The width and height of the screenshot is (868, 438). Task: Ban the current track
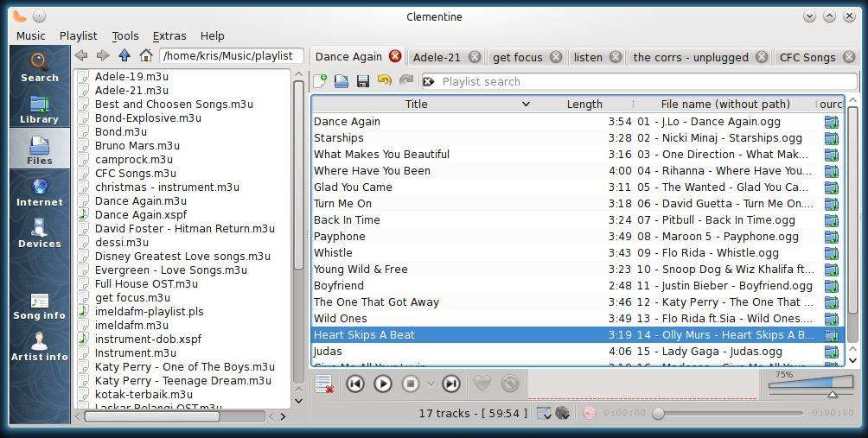pyautogui.click(x=510, y=384)
